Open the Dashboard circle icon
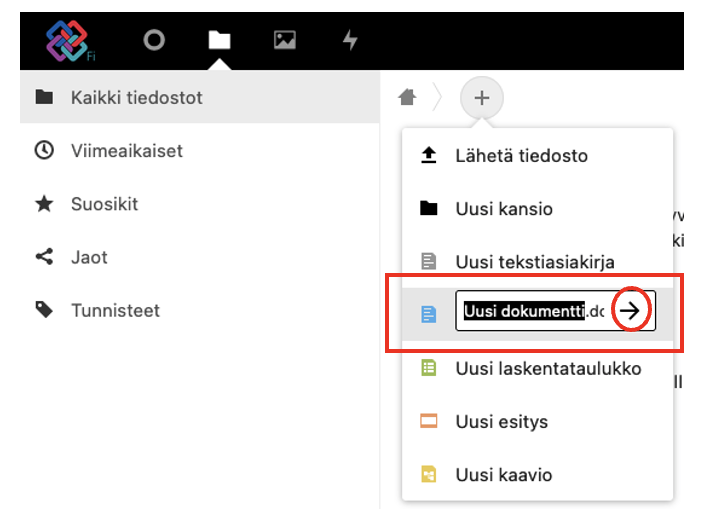 click(x=154, y=40)
